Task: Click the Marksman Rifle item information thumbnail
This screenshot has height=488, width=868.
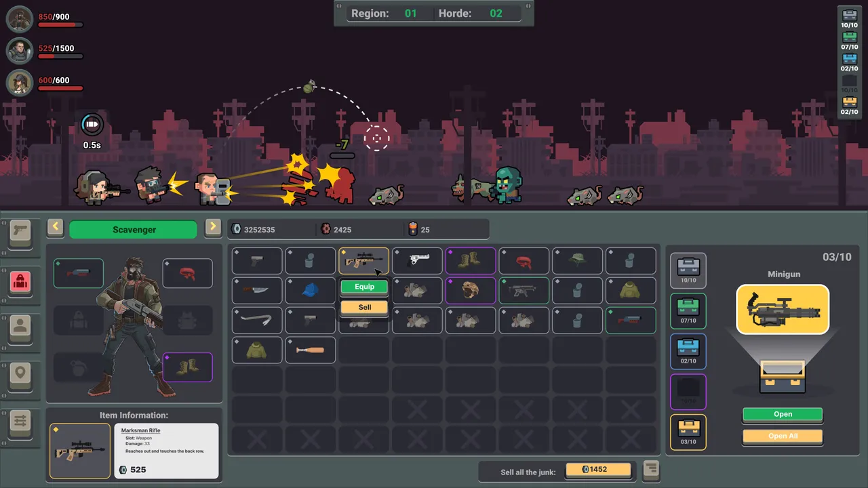Action: tap(80, 451)
